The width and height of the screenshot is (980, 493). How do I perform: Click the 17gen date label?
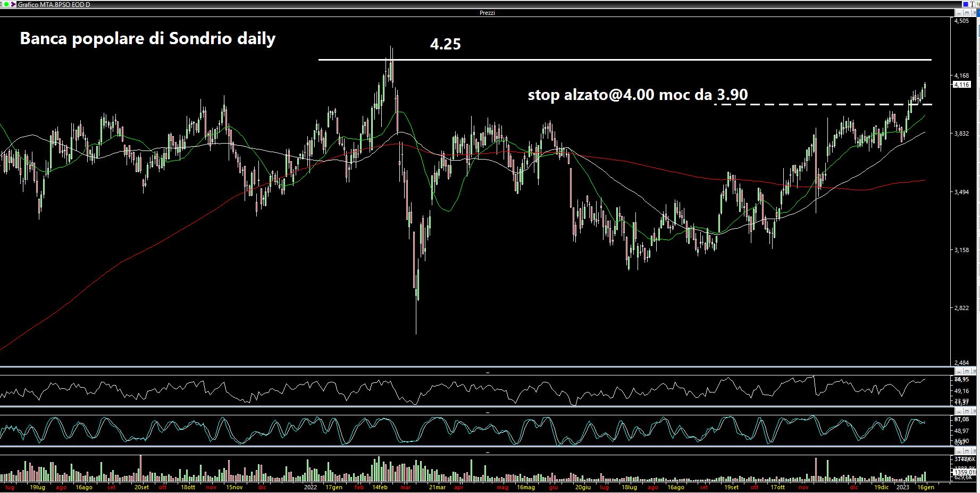coord(334,487)
